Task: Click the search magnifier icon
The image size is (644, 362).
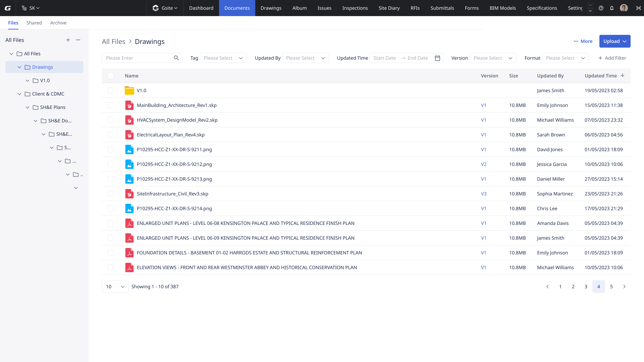Action: 176,58
